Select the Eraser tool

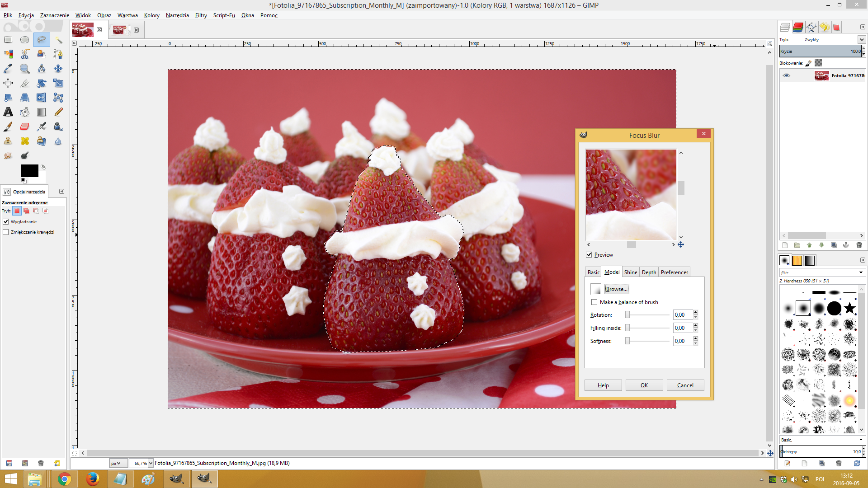coord(25,127)
